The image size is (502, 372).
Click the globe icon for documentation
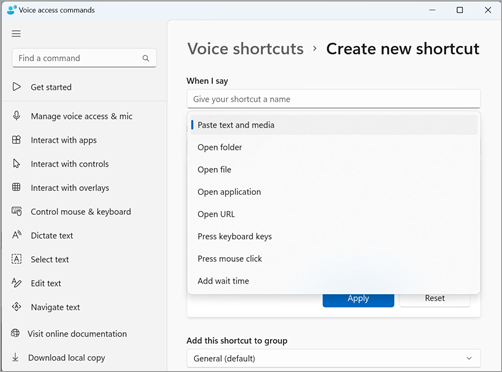tap(15, 333)
